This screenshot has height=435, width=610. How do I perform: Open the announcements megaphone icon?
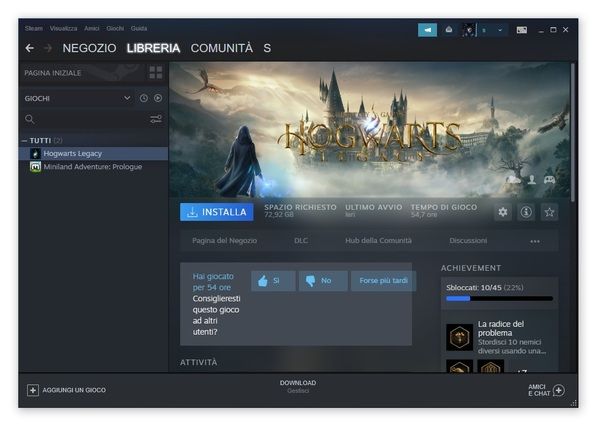427,30
